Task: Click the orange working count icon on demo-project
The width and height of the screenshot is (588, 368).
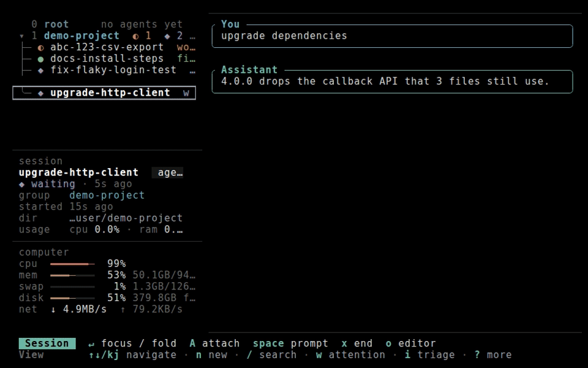Action: click(136, 36)
